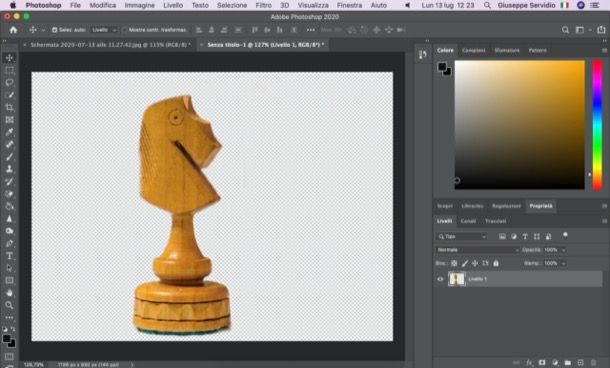Toggle the Selez. auto checkbox
Screen dimensions: 610x368
[54, 30]
